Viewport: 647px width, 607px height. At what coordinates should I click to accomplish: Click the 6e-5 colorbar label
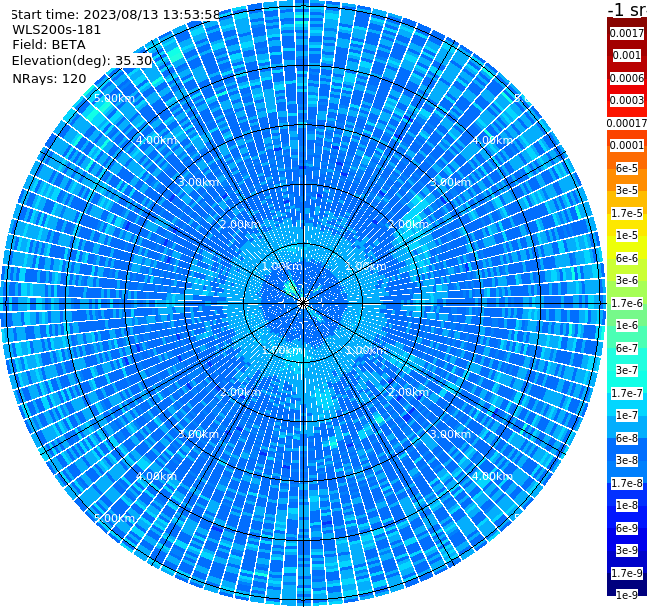pyautogui.click(x=627, y=168)
